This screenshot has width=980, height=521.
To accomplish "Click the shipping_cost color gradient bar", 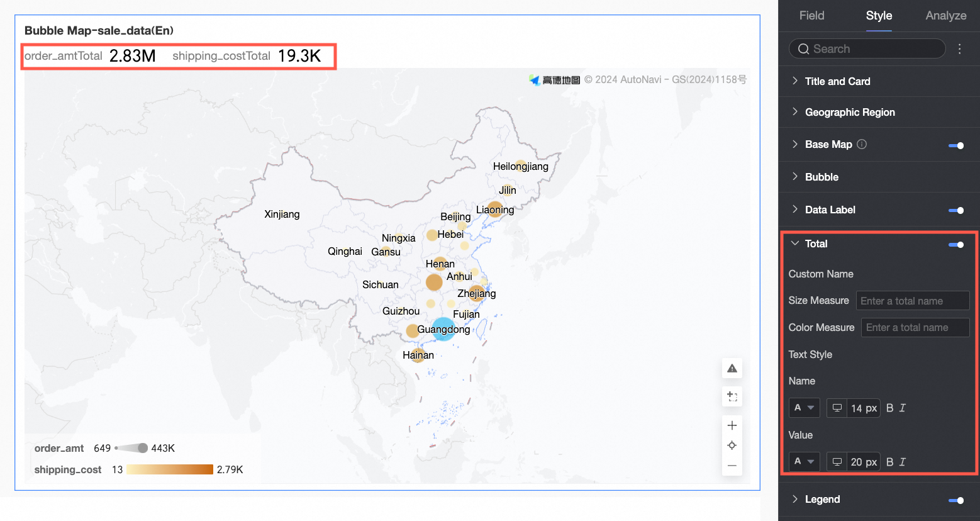I will [x=170, y=469].
